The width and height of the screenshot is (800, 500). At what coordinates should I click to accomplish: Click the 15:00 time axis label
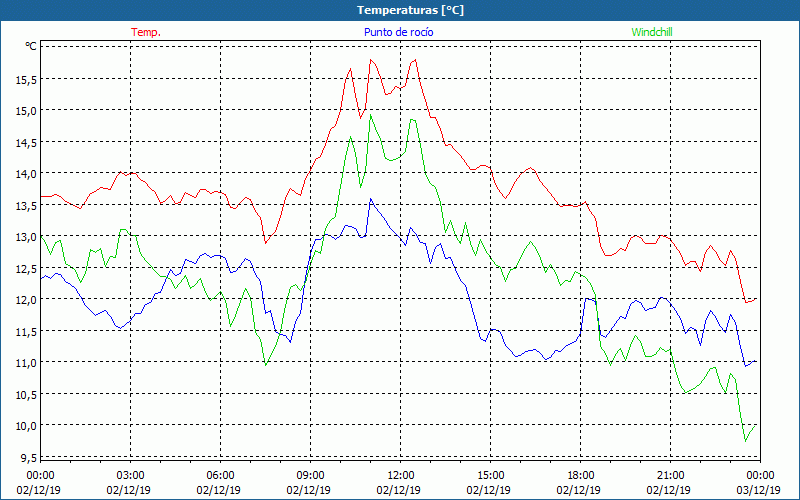click(490, 476)
